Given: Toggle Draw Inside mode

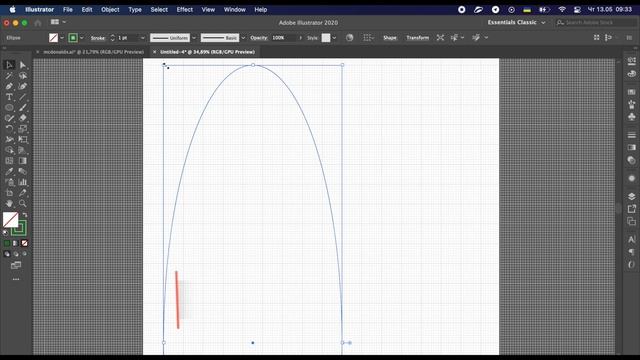Looking at the screenshot, I should [24, 254].
